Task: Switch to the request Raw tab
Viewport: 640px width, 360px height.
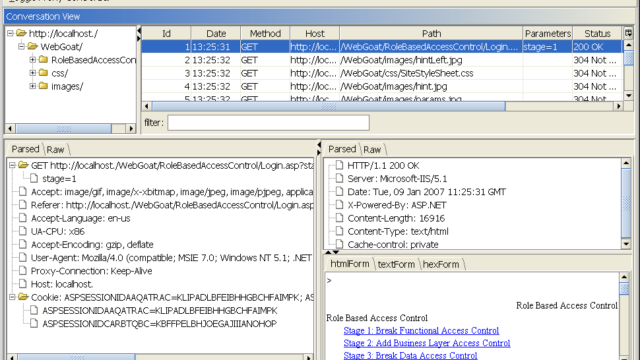Action: tap(56, 149)
